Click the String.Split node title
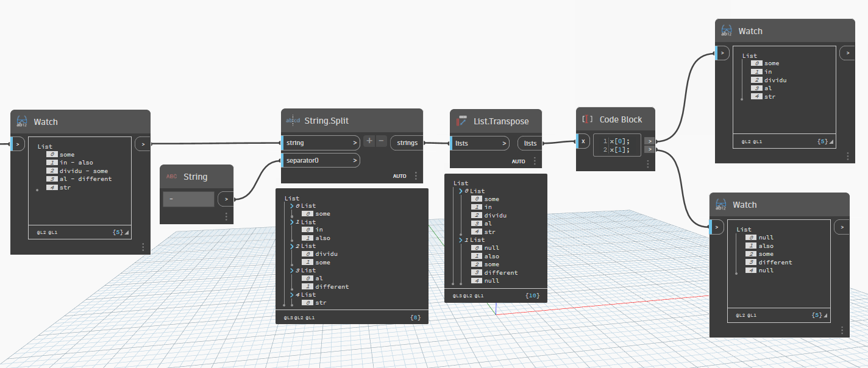The image size is (868, 368). click(326, 121)
